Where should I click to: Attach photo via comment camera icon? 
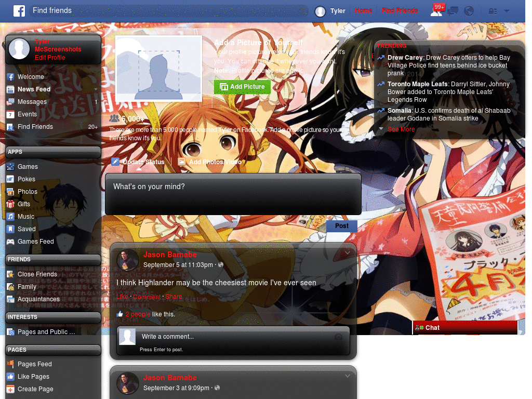click(x=338, y=337)
